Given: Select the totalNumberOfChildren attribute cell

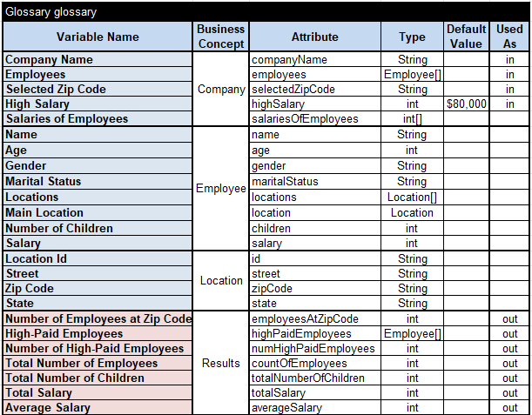Looking at the screenshot, I should 314,378.
